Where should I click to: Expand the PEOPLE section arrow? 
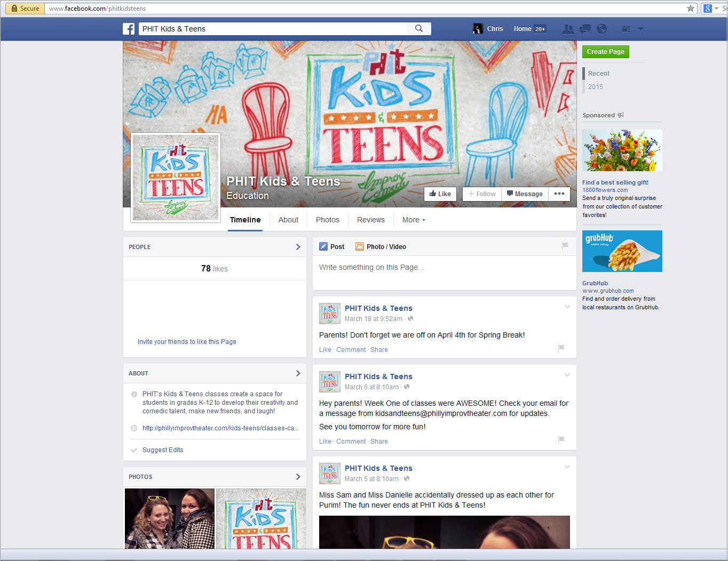(x=298, y=247)
